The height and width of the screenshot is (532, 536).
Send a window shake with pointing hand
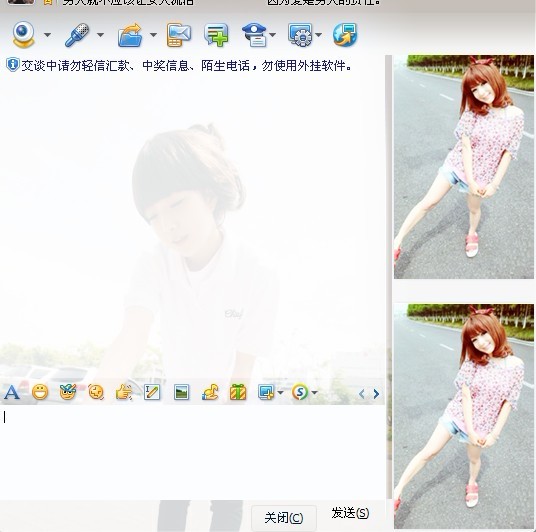pyautogui.click(x=123, y=392)
